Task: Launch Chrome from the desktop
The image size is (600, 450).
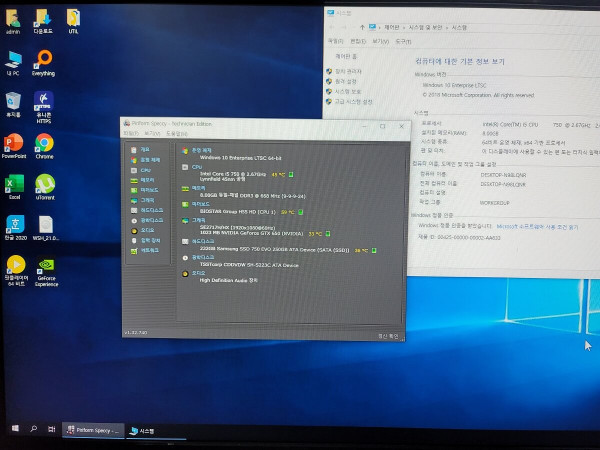Action: [x=44, y=146]
